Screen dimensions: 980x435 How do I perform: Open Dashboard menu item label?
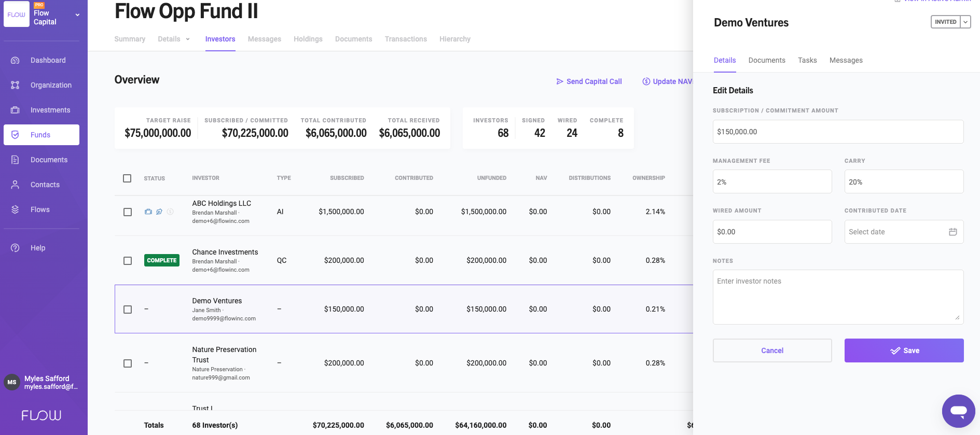click(48, 60)
